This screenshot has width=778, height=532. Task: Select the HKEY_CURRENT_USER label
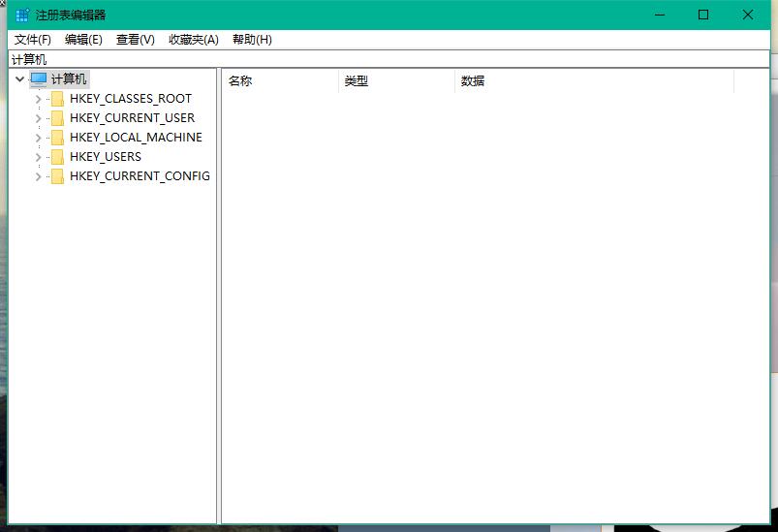pyautogui.click(x=132, y=118)
